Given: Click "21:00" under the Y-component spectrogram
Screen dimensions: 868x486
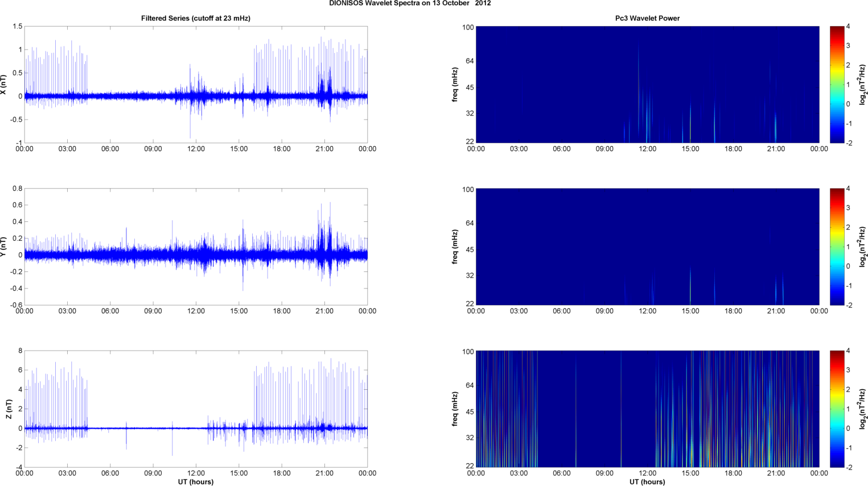Looking at the screenshot, I should (776, 311).
